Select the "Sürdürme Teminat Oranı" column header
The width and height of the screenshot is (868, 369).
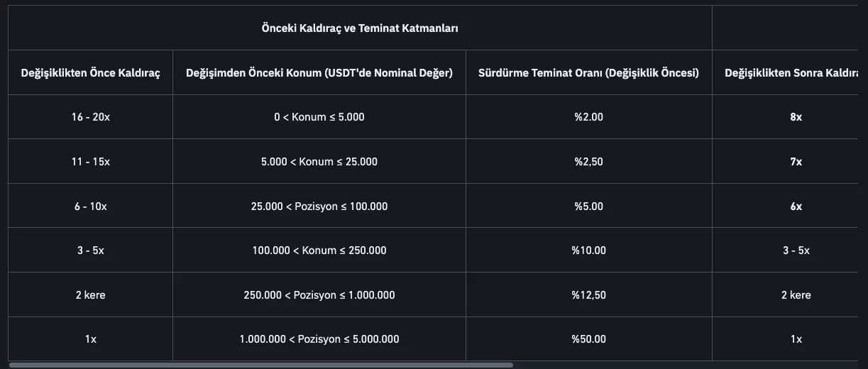point(588,72)
